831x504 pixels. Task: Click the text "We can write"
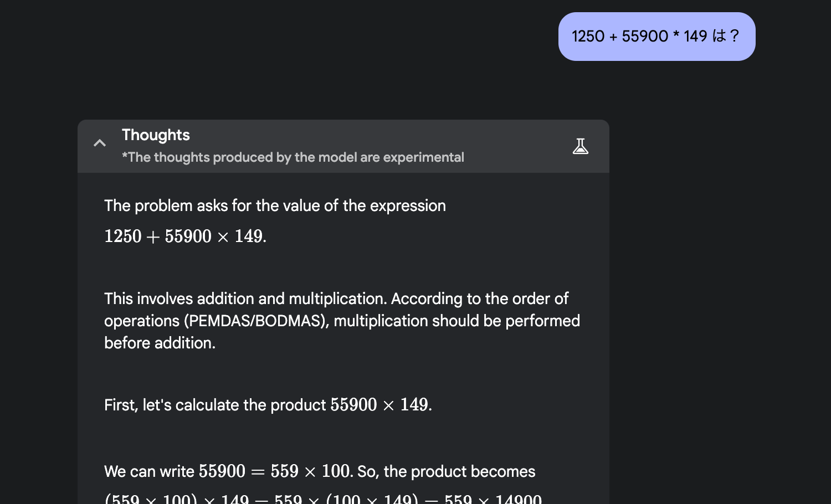point(149,472)
